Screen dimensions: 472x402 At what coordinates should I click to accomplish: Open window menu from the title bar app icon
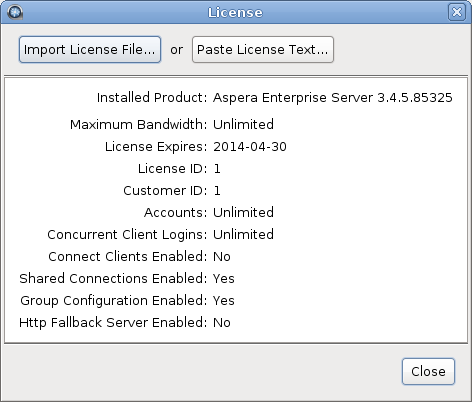(15, 12)
